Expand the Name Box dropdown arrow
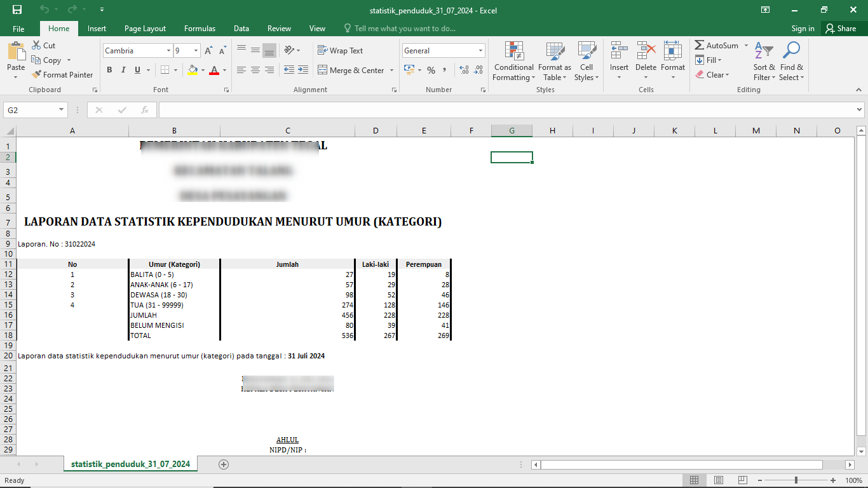868x488 pixels. pos(62,110)
